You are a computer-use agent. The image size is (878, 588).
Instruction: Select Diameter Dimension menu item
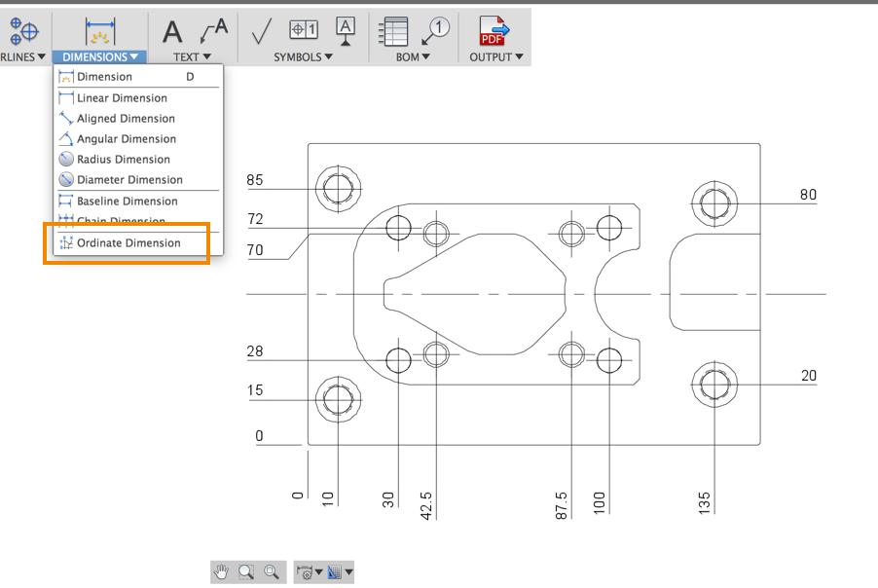click(129, 180)
